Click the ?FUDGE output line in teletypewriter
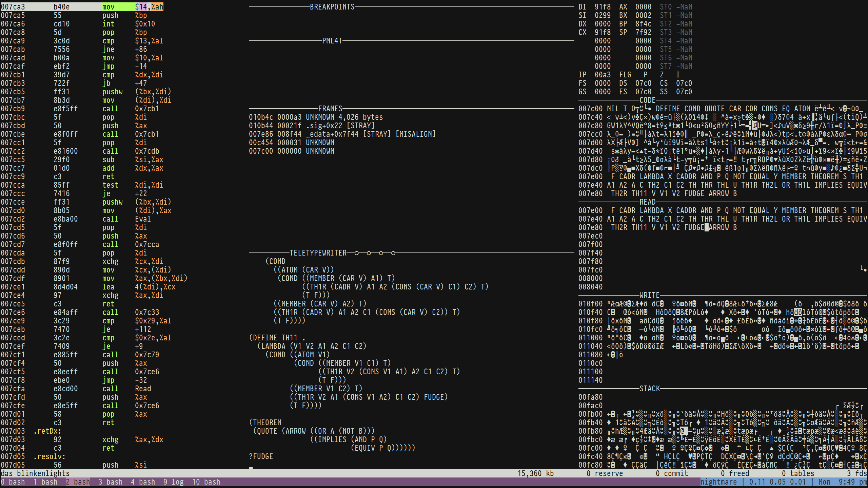This screenshot has width=868, height=488. click(261, 456)
